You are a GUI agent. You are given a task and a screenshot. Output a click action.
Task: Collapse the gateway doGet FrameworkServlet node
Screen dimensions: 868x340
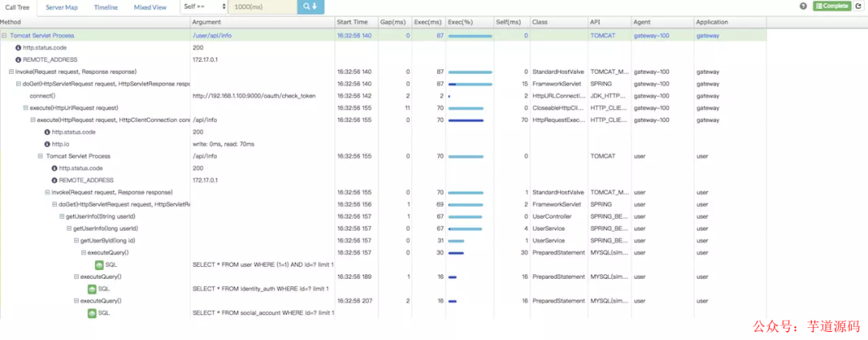pyautogui.click(x=18, y=84)
